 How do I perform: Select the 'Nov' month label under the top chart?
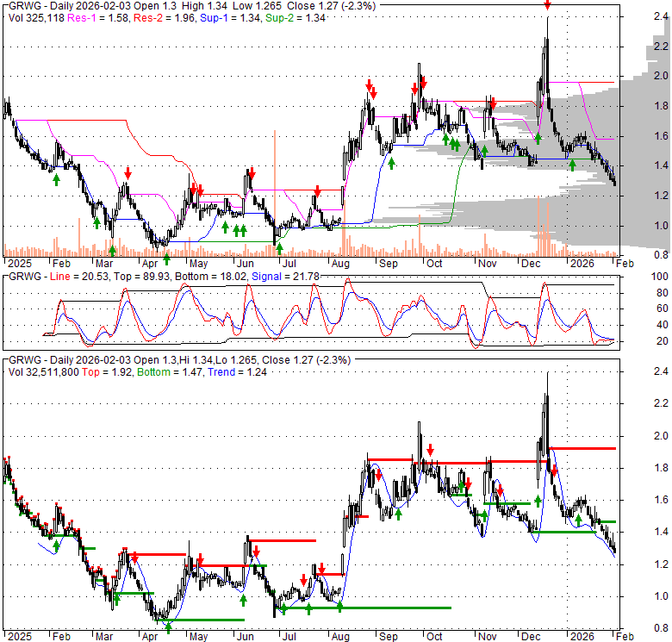488,264
